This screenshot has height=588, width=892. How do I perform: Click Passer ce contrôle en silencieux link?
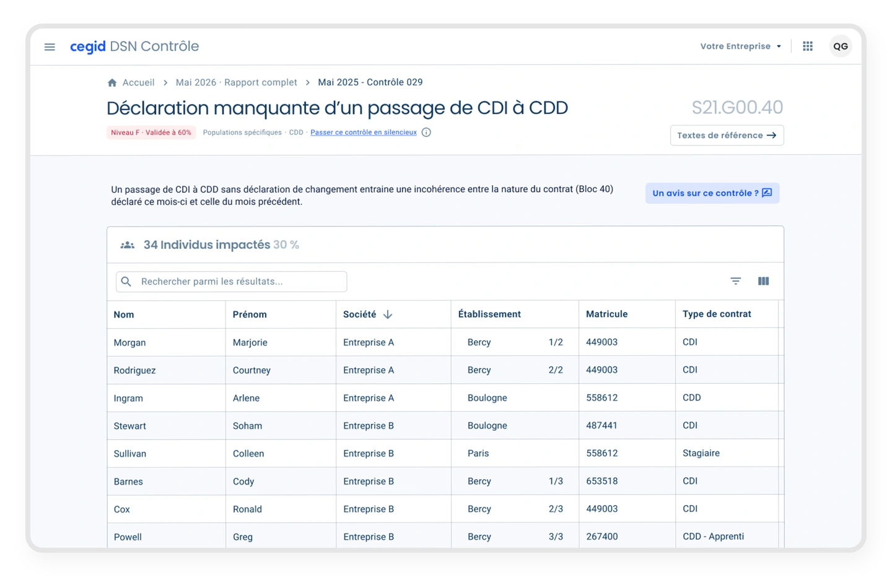(x=364, y=132)
